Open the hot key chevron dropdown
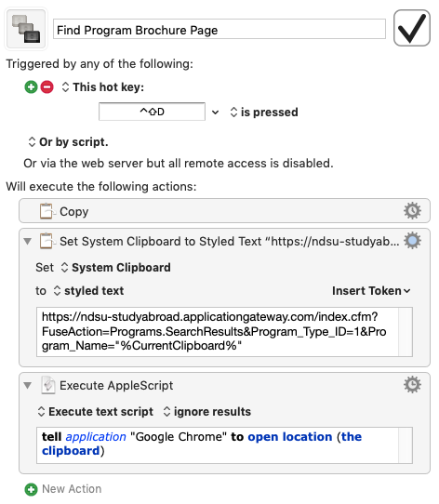 click(x=215, y=113)
